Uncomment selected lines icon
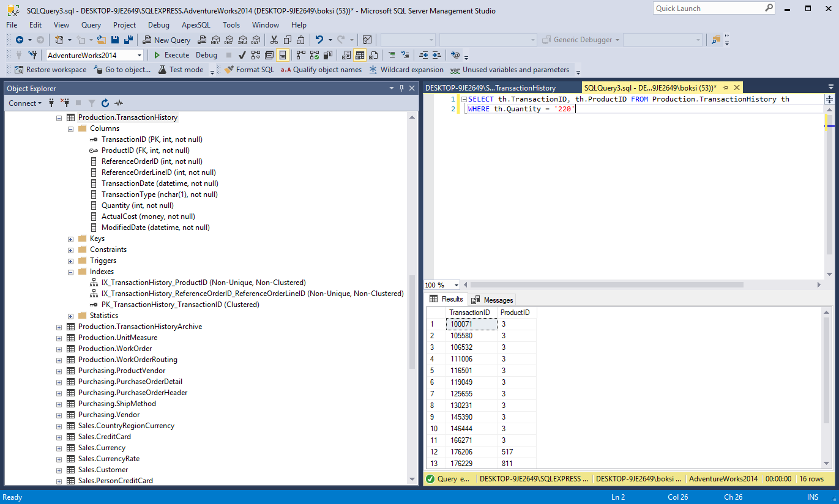 tap(405, 55)
